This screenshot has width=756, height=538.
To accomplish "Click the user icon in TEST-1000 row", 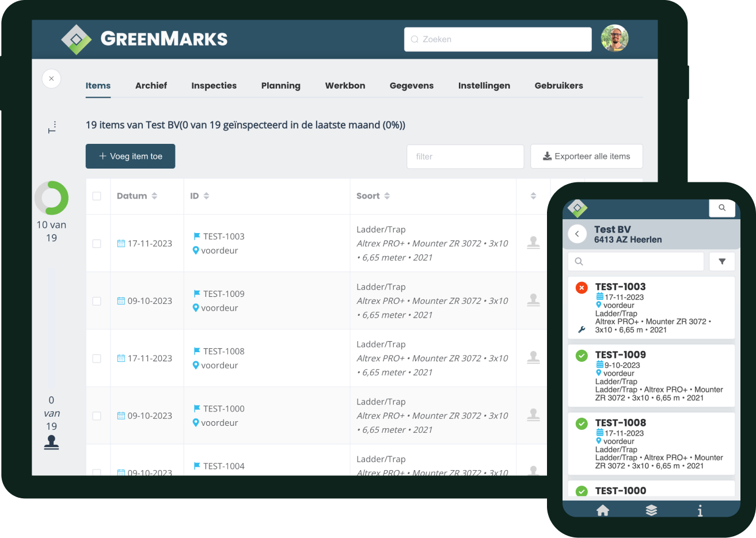I will [534, 415].
